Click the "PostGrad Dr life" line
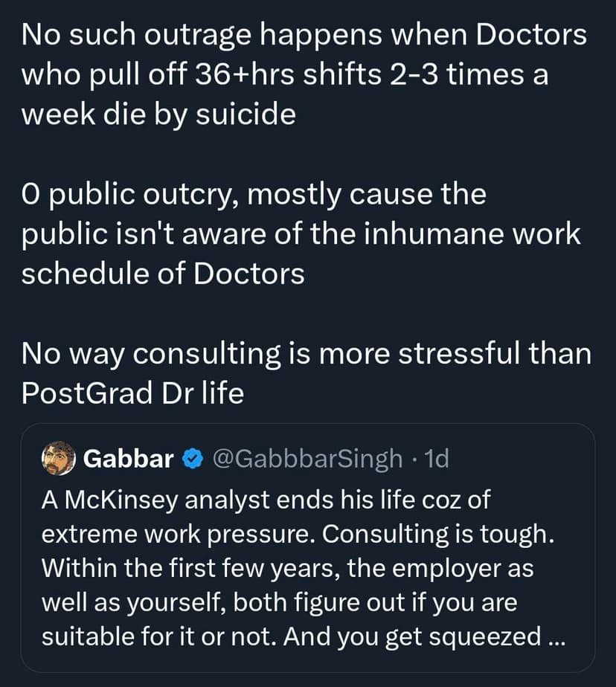The image size is (616, 687). pos(132,393)
